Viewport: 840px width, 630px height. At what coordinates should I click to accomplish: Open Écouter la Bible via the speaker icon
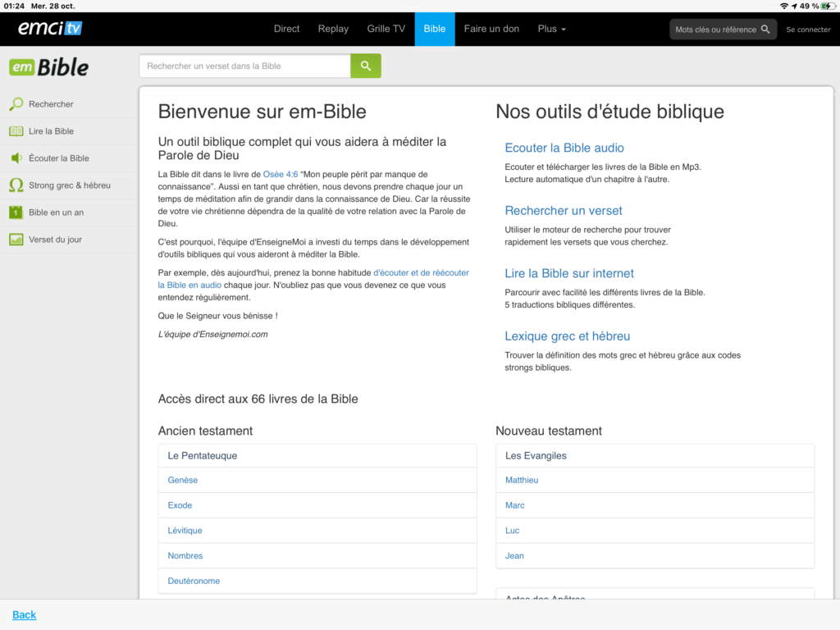coord(16,158)
